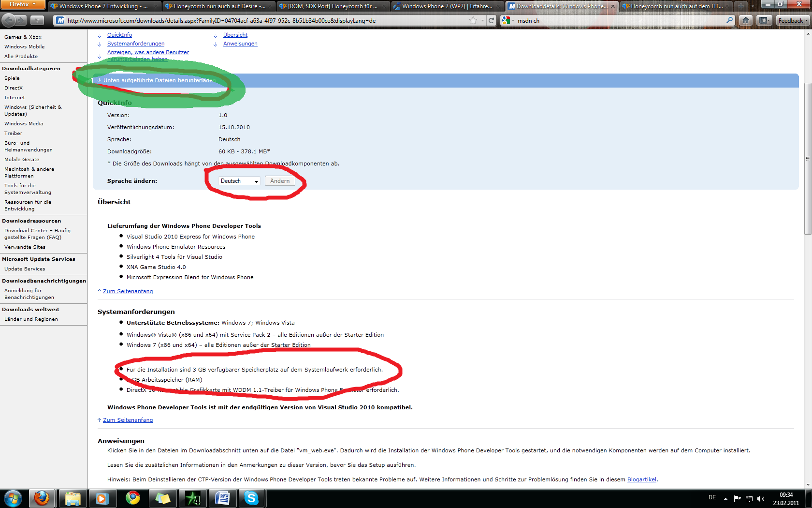
Task: Select 'Macintosh & andere Plattformen' category
Action: (x=29, y=172)
